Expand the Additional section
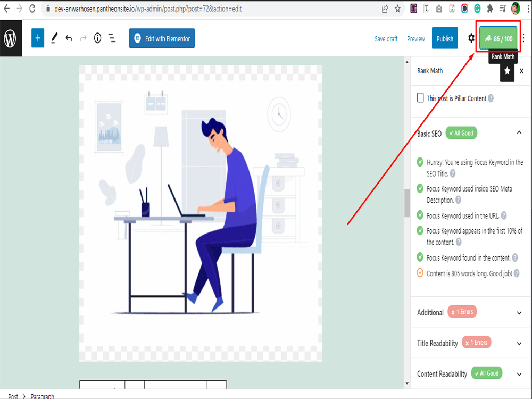Viewport: 532px width, 399px height. [519, 312]
